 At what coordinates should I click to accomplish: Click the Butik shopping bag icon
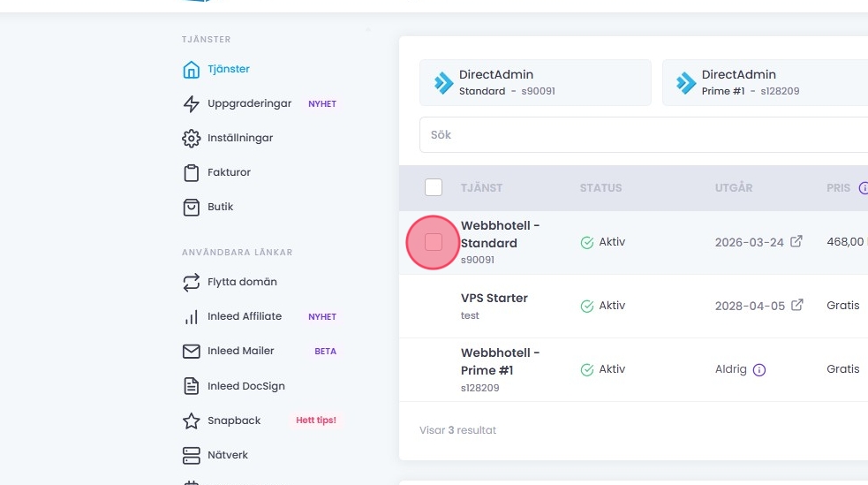tap(191, 208)
